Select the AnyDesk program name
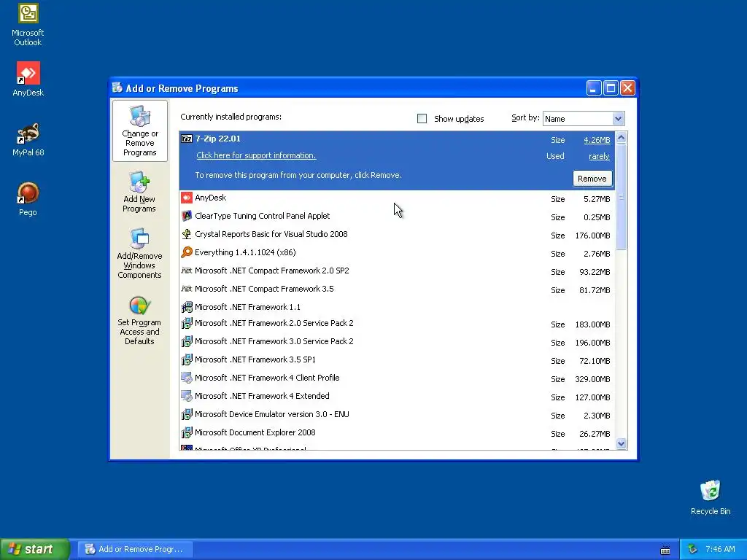747x560 pixels. point(211,198)
